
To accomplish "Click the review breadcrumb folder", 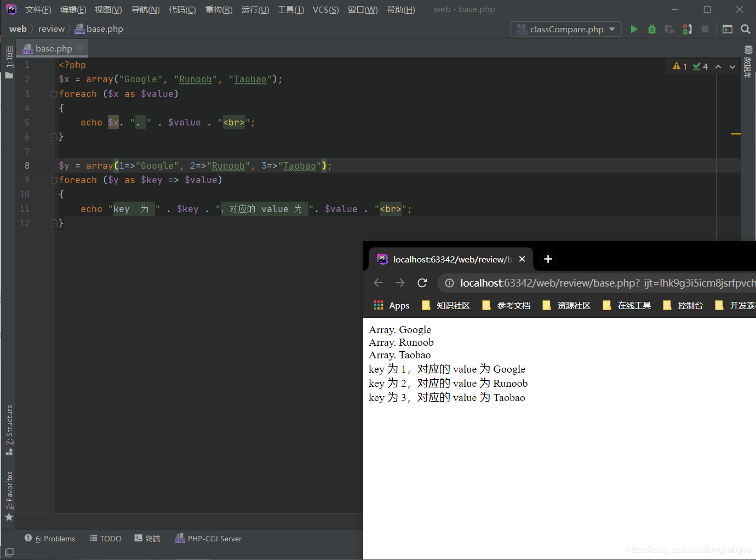I will click(51, 29).
